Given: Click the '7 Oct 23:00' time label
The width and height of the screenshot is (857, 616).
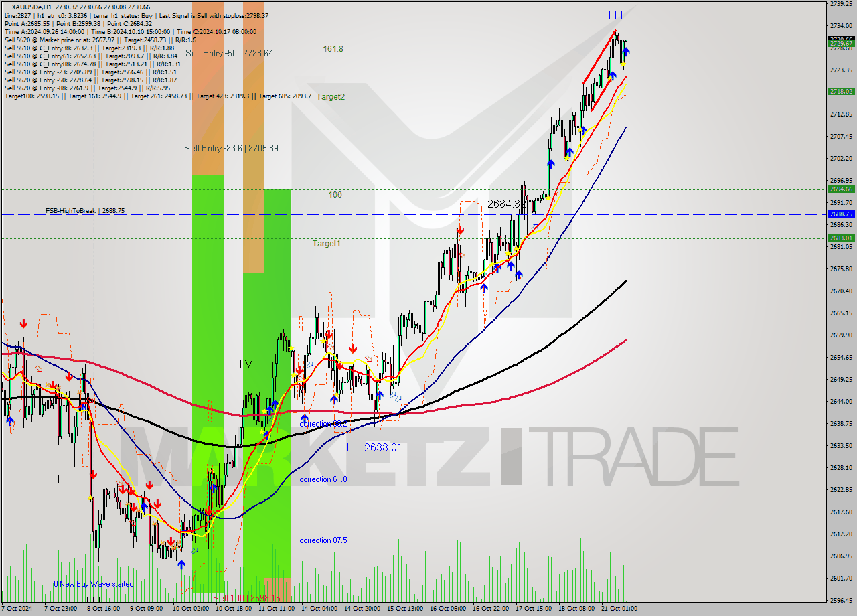Looking at the screenshot, I should pos(60,609).
